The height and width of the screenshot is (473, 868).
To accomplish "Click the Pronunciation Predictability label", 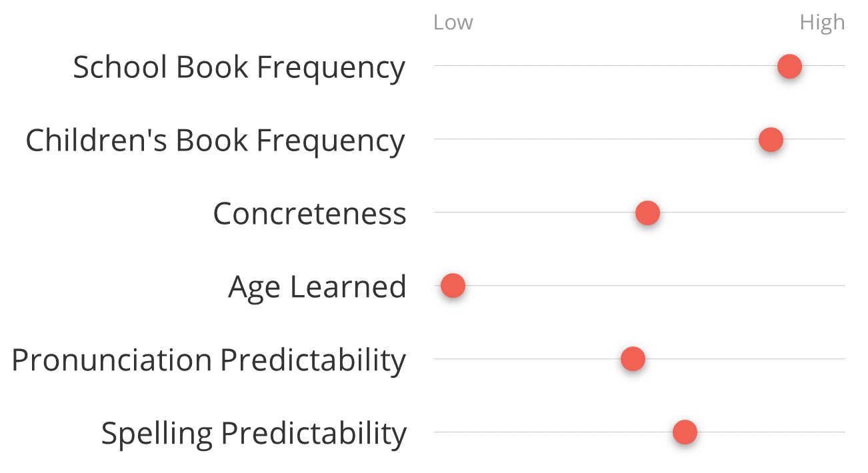I will click(209, 360).
